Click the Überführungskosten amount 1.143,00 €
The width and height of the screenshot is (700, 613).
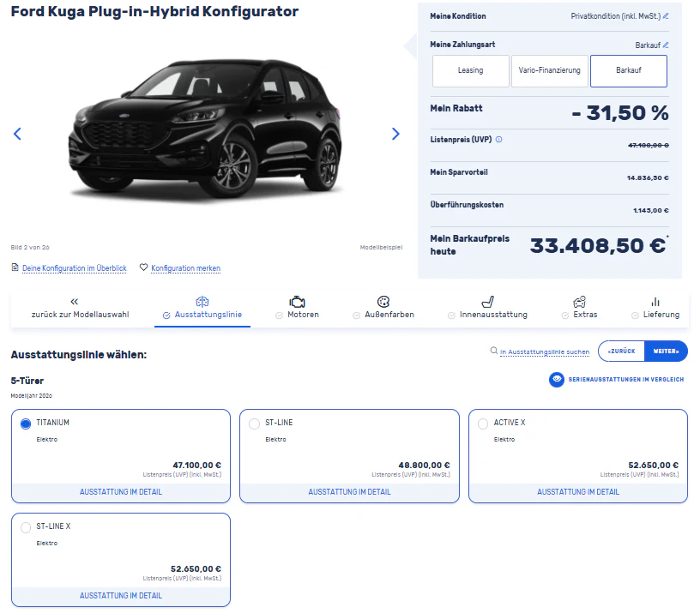pyautogui.click(x=651, y=211)
